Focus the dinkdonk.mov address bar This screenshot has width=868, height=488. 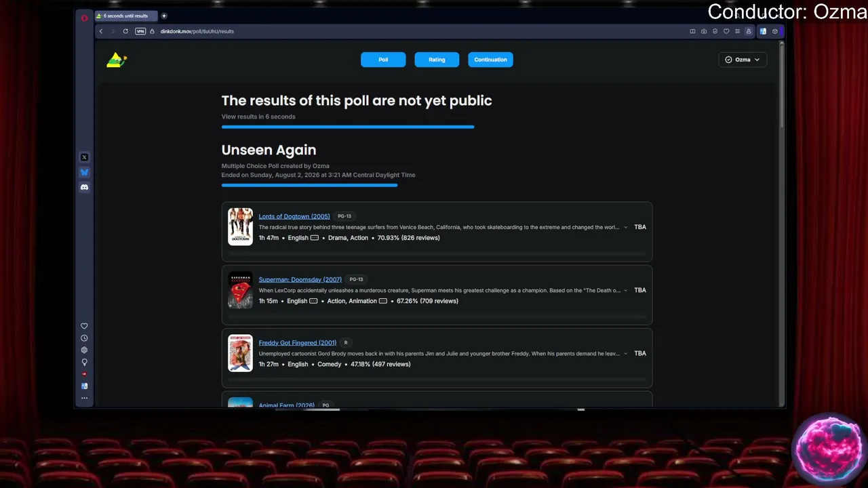point(197,31)
